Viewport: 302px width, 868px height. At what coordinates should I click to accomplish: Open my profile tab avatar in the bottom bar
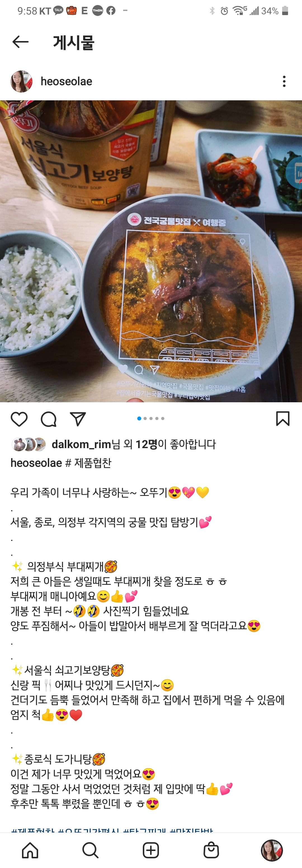272,850
